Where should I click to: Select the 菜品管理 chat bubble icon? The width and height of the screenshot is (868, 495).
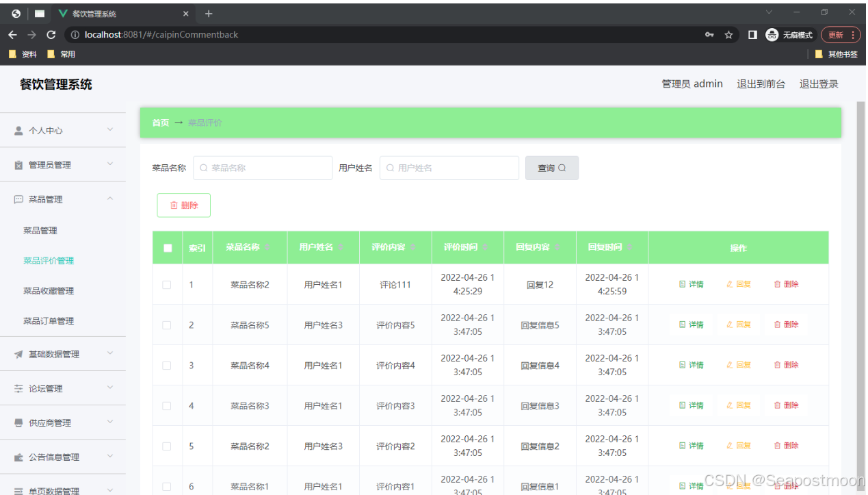coord(18,199)
